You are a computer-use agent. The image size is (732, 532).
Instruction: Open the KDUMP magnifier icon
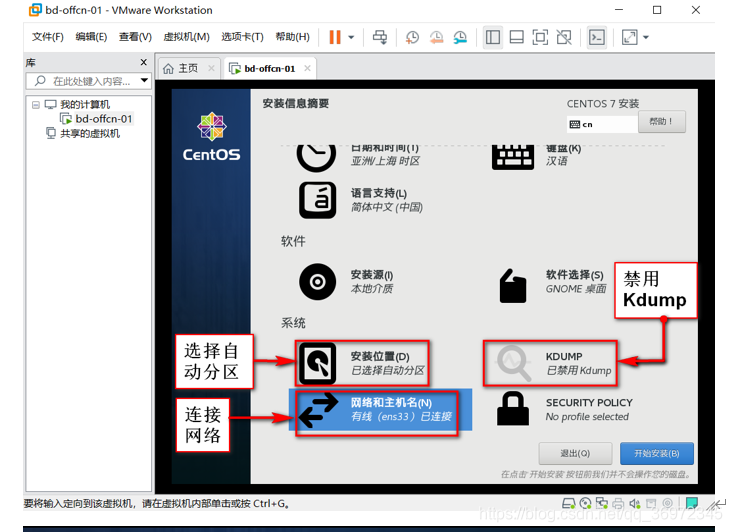click(x=514, y=363)
